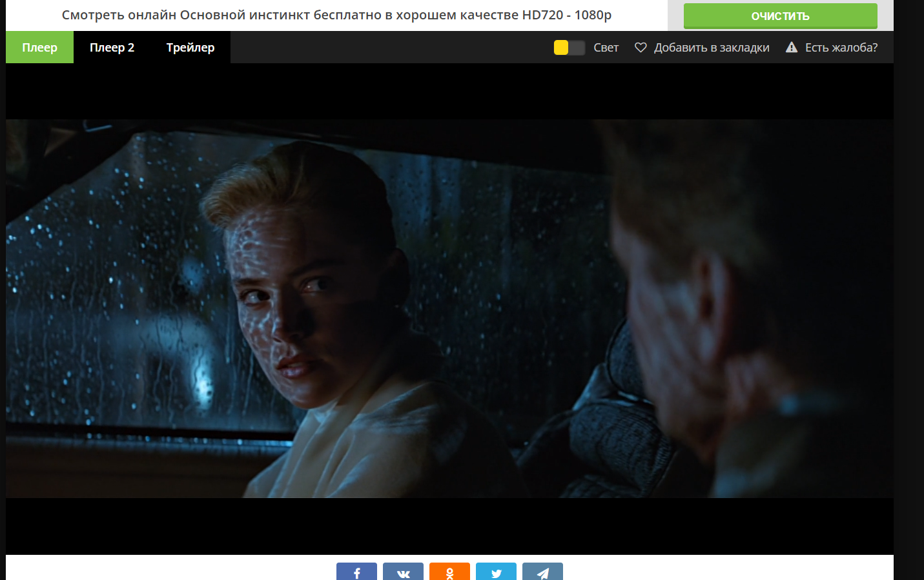Viewport: 924px width, 580px height.
Task: Open the Плеер 2 tab
Action: click(x=112, y=47)
